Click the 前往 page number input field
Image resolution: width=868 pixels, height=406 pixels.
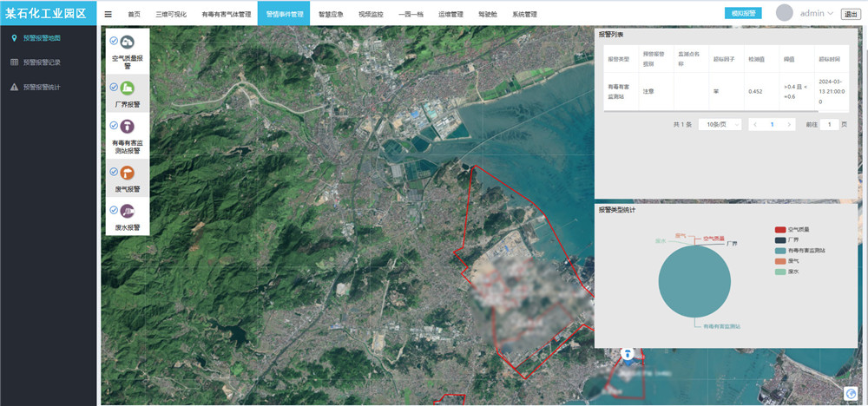(x=831, y=125)
